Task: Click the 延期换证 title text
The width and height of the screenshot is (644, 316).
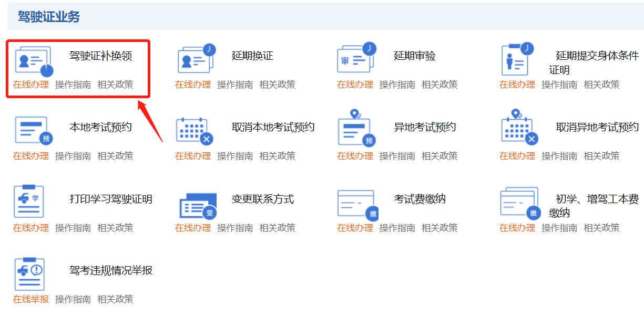Action: pos(252,56)
